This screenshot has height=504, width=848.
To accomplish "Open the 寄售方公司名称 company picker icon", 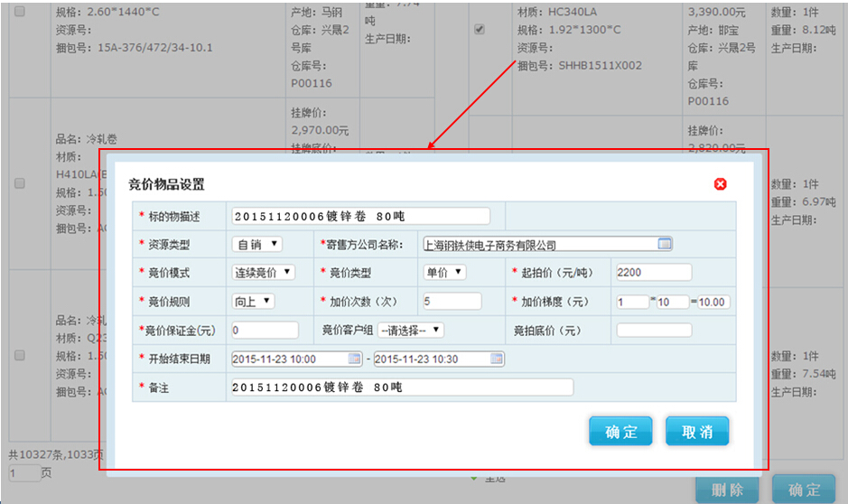I will [665, 244].
